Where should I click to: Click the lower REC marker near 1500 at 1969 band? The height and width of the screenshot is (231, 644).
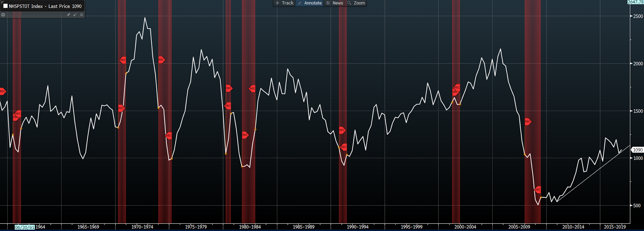[x=121, y=108]
